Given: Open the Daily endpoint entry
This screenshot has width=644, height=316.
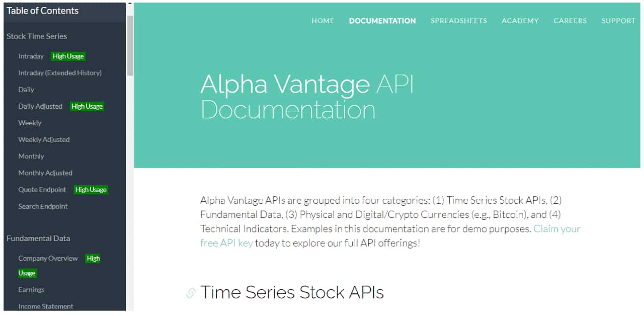Looking at the screenshot, I should pos(26,90).
